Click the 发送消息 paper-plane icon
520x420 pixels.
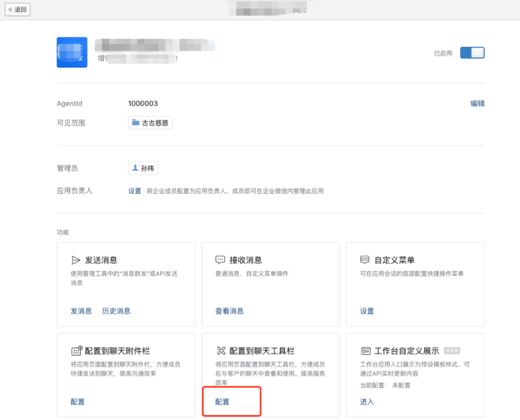click(76, 260)
